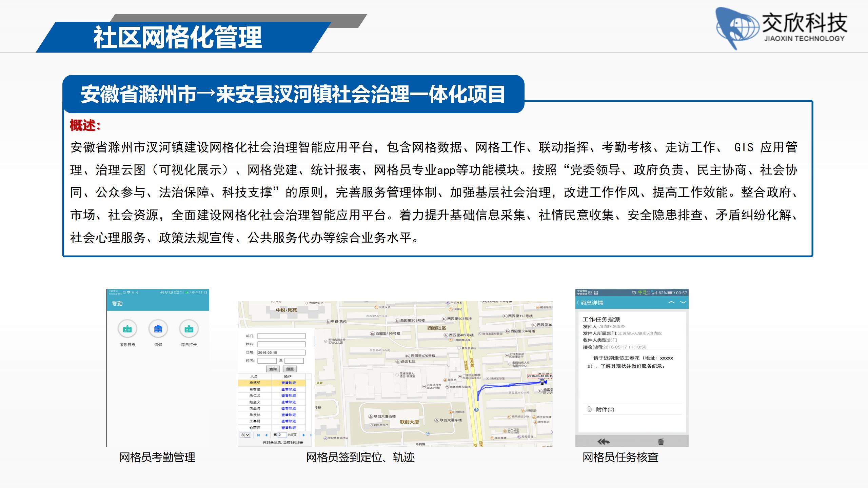Click the 西园社区 label on the map
868x488 pixels.
click(437, 328)
